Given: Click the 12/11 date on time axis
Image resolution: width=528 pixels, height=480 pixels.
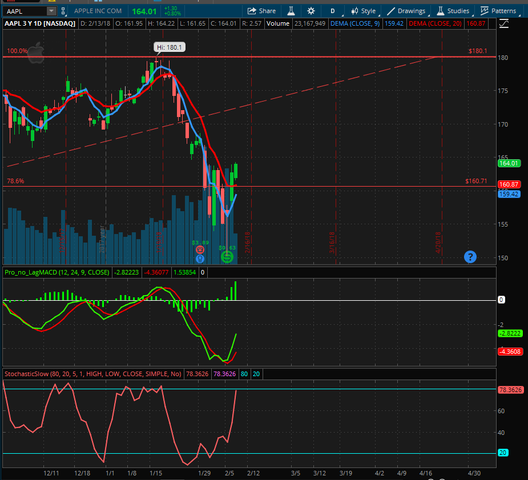Looking at the screenshot, I should pyautogui.click(x=51, y=473).
